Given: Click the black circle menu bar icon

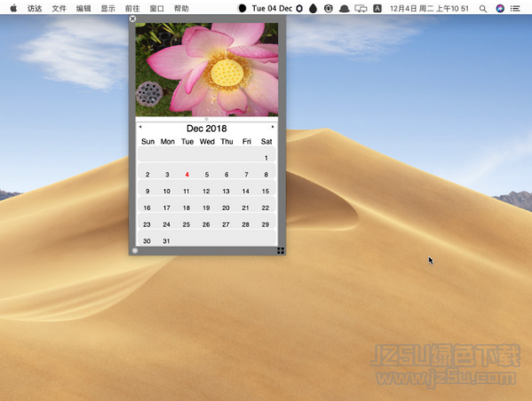Looking at the screenshot, I should [x=242, y=9].
